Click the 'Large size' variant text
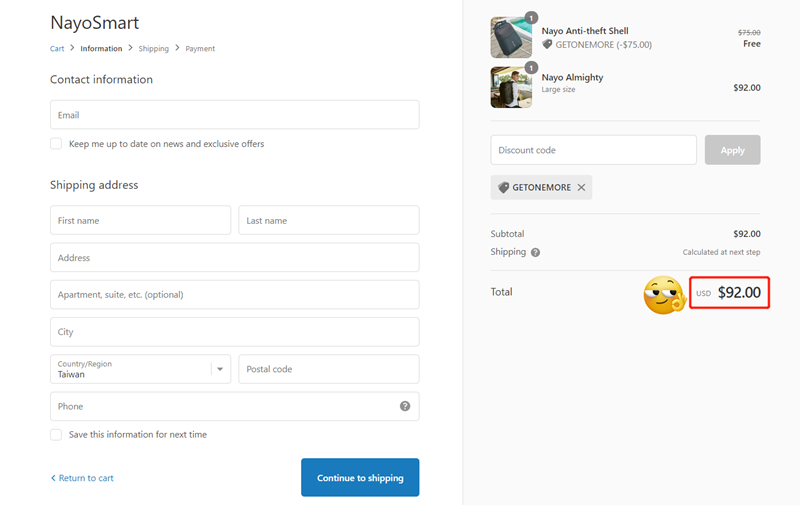The image size is (800, 505). click(558, 90)
